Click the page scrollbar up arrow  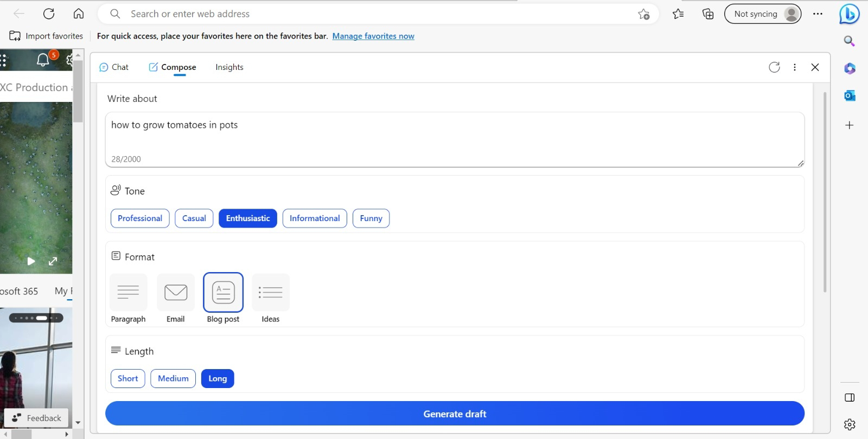tap(78, 55)
